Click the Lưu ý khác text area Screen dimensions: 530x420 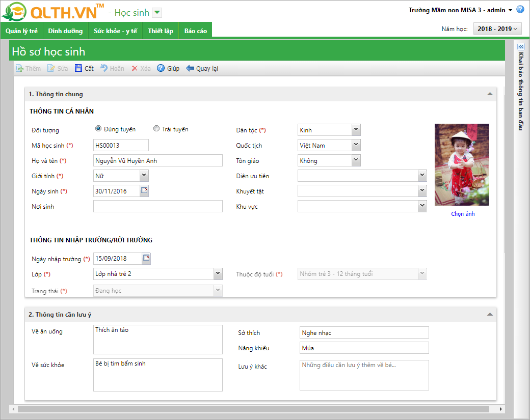(x=364, y=375)
